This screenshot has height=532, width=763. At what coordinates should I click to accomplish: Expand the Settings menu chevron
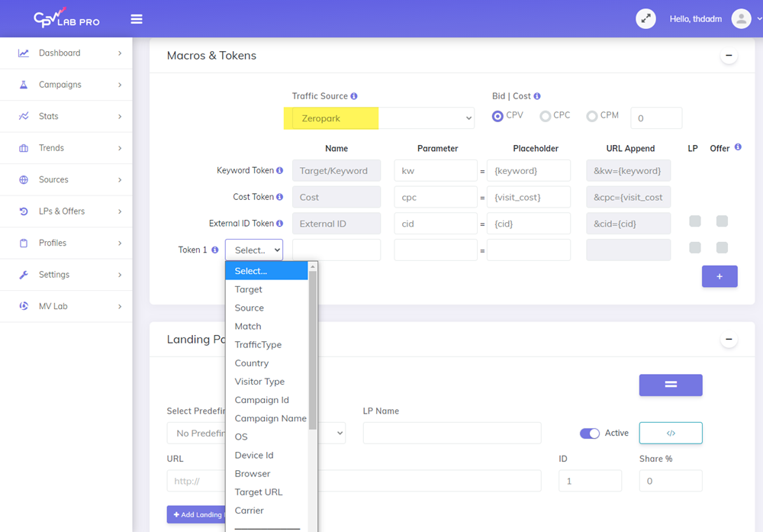tap(120, 275)
